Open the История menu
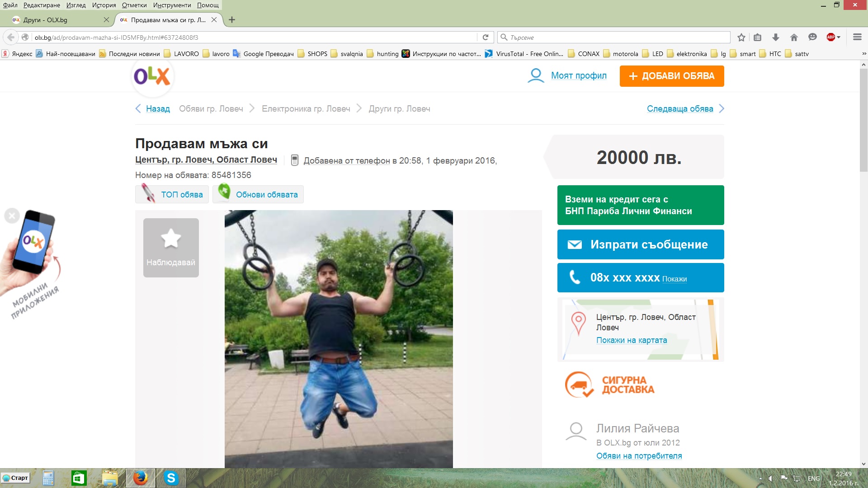 [104, 5]
